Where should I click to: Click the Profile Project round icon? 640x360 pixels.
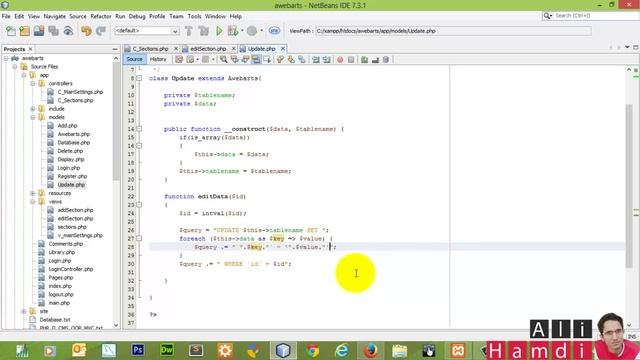(x=252, y=31)
